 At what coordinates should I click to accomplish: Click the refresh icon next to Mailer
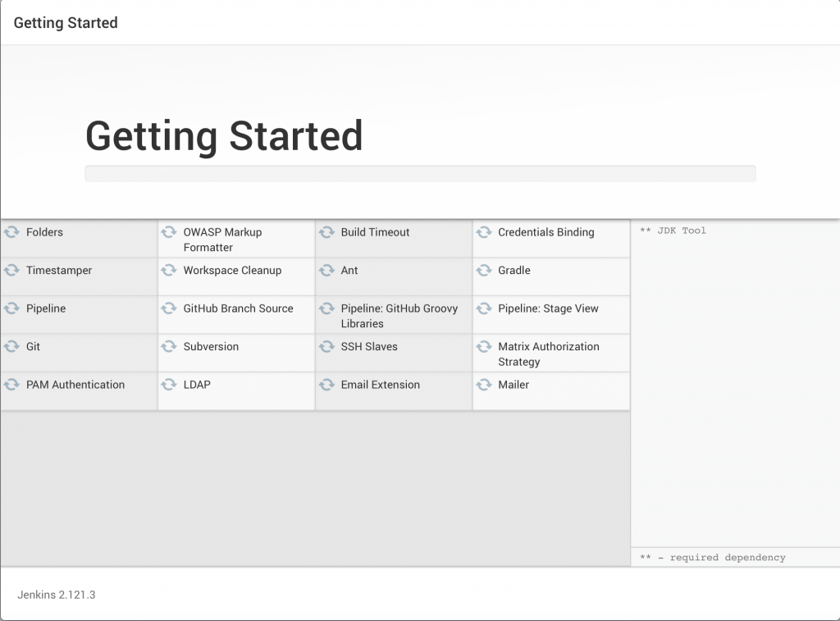[484, 385]
